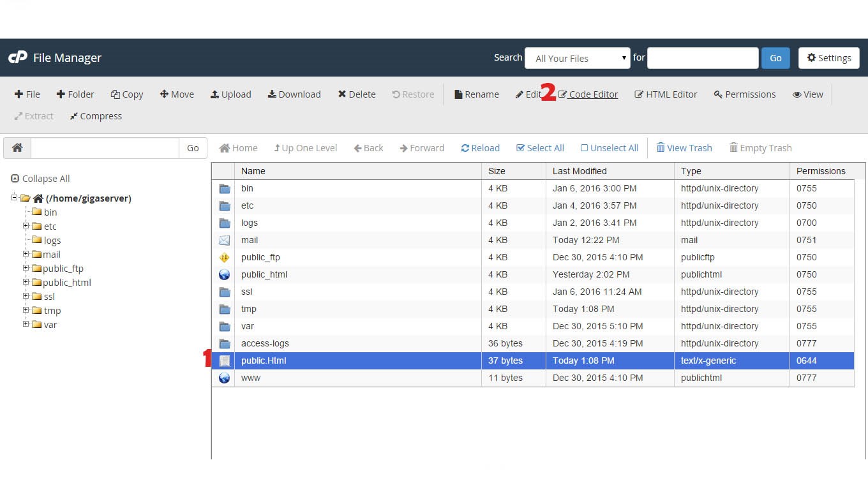The height and width of the screenshot is (490, 868).
Task: Open the Settings gear button
Action: pyautogui.click(x=829, y=58)
